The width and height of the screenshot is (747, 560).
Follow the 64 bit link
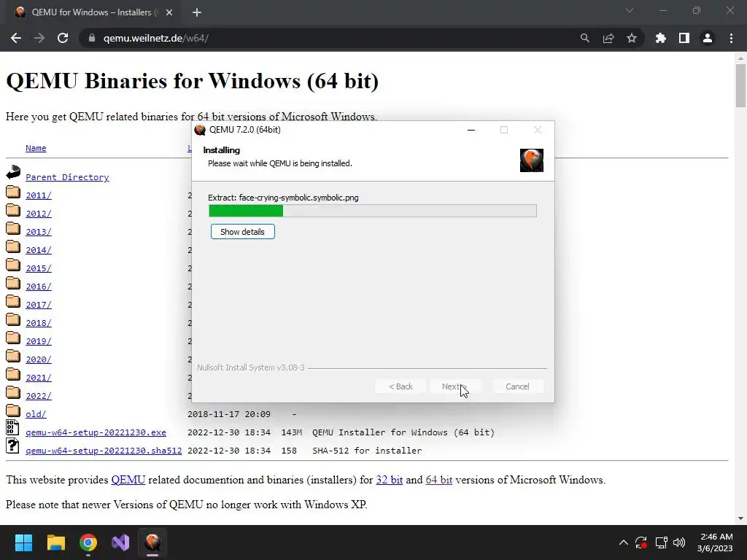point(438,480)
